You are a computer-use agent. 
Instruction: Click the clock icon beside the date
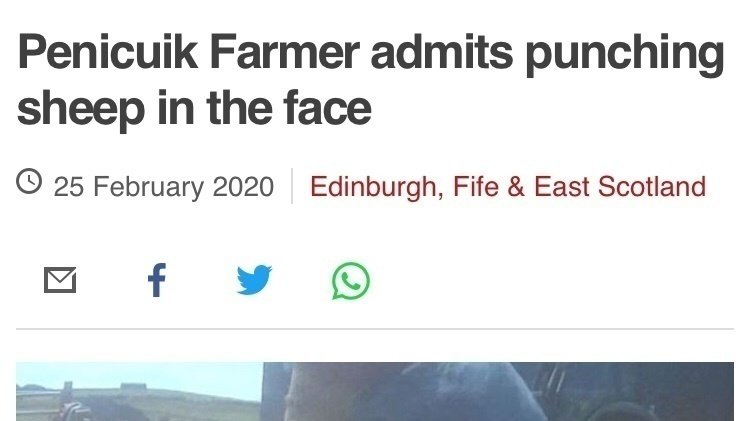(30, 184)
